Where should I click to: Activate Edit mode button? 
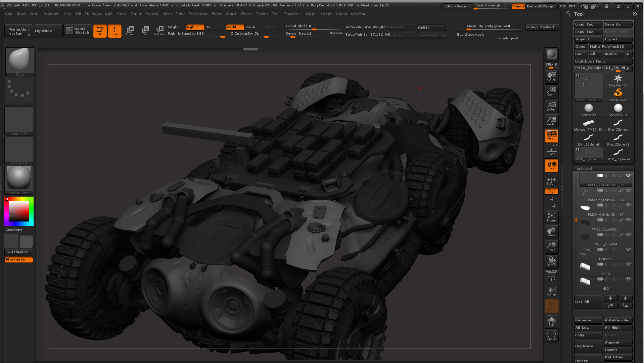(100, 31)
